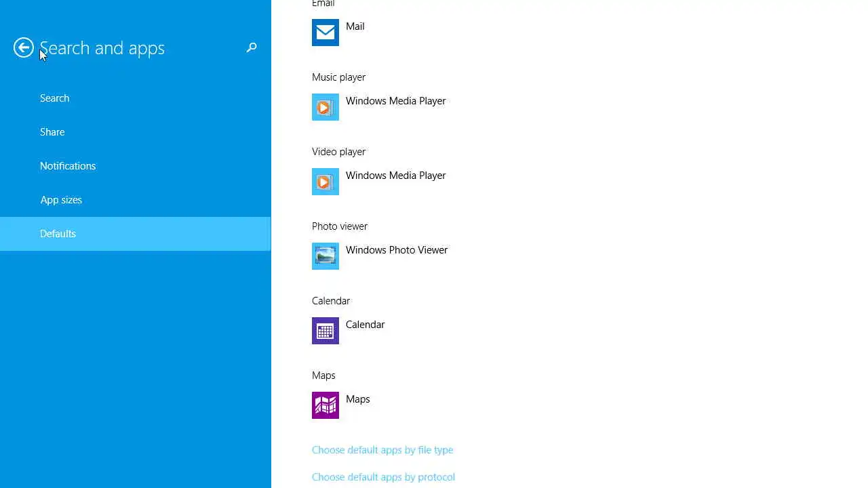The image size is (868, 488).
Task: Click the magenta Maps app icon
Action: 325,405
